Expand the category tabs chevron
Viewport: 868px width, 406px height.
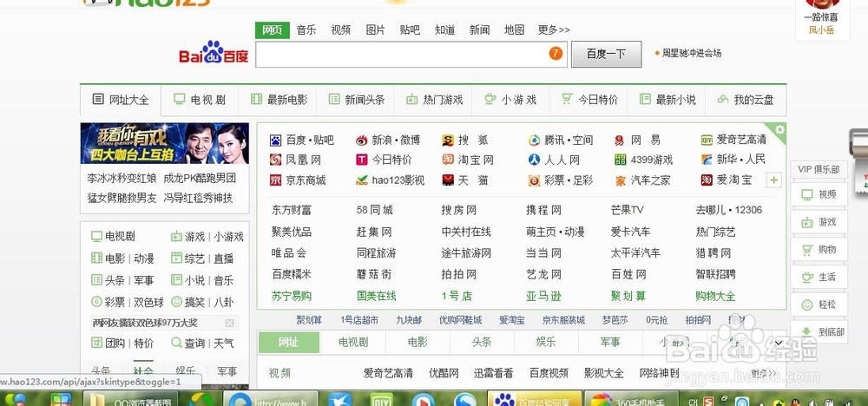coord(779,343)
